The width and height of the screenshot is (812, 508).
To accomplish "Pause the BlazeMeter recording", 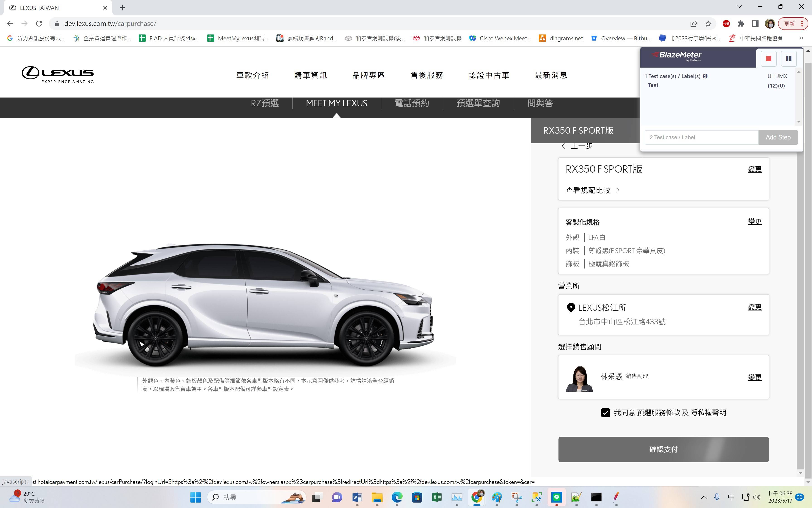I will click(x=788, y=59).
